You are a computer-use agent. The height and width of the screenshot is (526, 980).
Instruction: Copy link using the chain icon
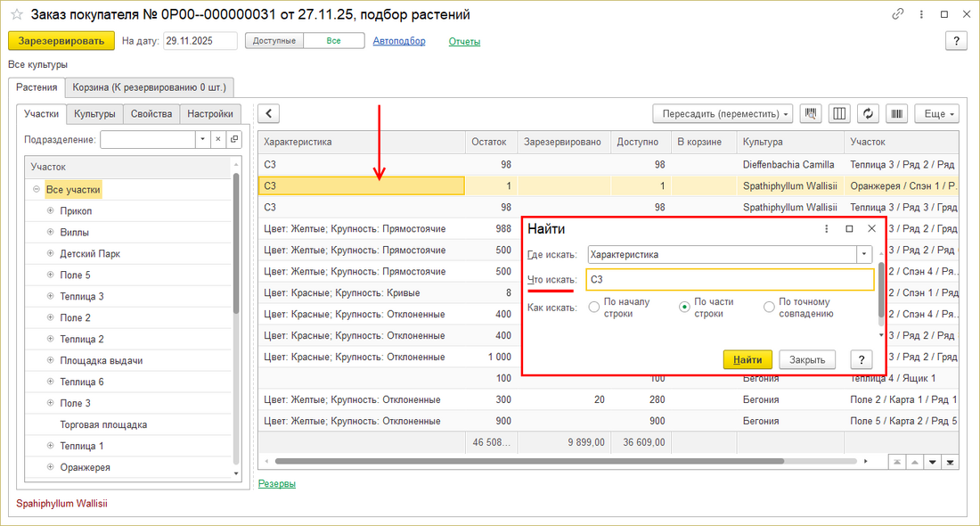coord(898,15)
